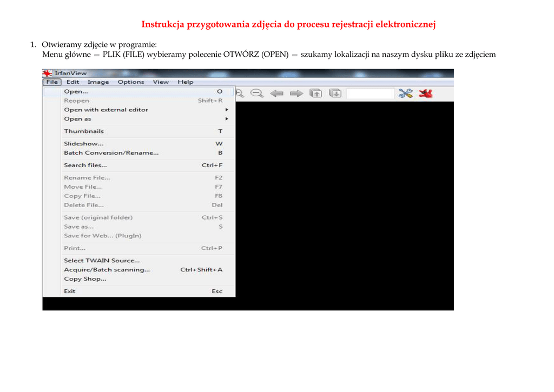Click the previous image left arrow
554x392 pixels.
click(277, 94)
